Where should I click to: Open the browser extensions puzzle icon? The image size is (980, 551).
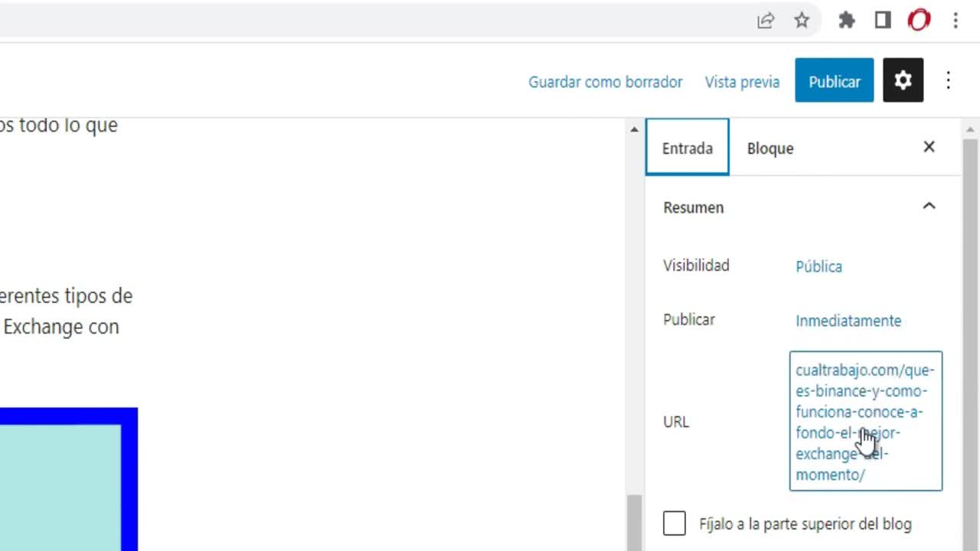point(847,21)
